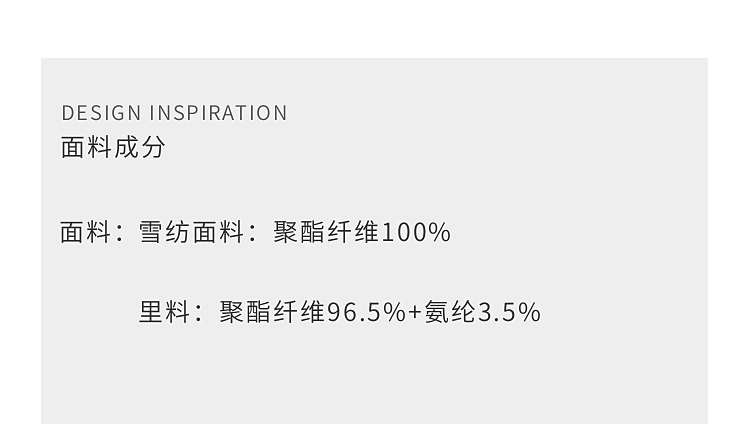Click the 面料 label starting the first line
The height and width of the screenshot is (424, 750).
coord(86,232)
